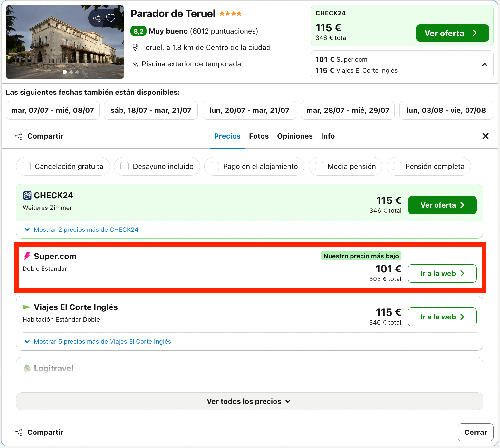Image resolution: width=500 pixels, height=448 pixels.
Task: Click Ir a la web for Viajes El Corte Inglés
Action: (x=442, y=317)
